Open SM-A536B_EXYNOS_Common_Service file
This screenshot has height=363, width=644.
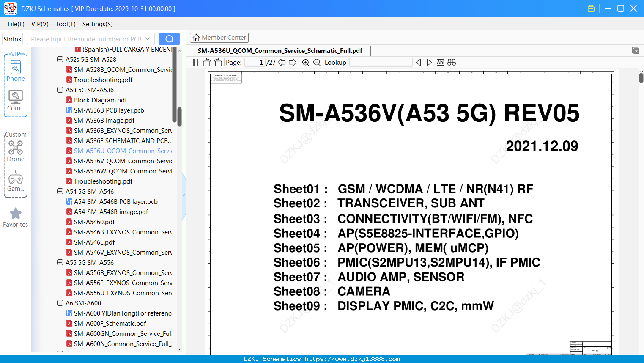click(119, 131)
